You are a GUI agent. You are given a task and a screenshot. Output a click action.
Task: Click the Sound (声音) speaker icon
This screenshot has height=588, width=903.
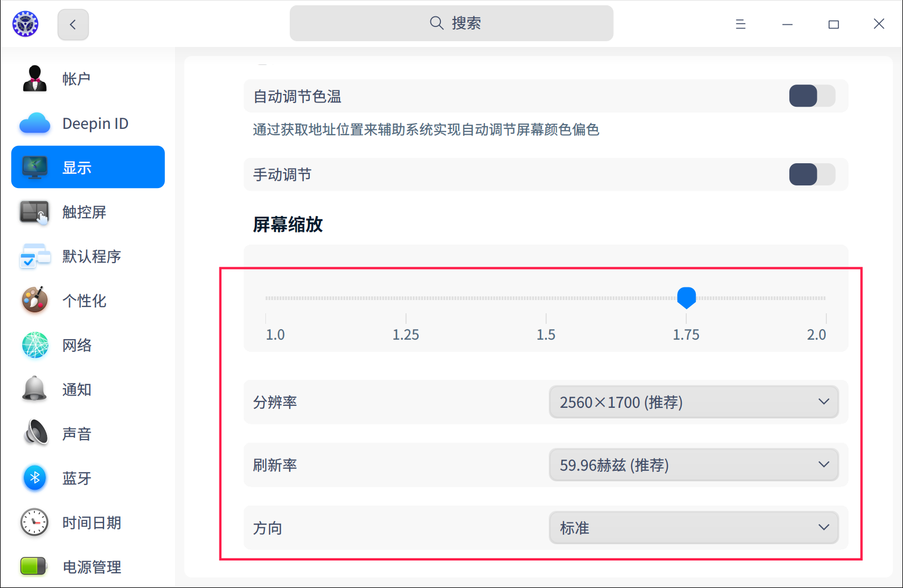coord(35,434)
